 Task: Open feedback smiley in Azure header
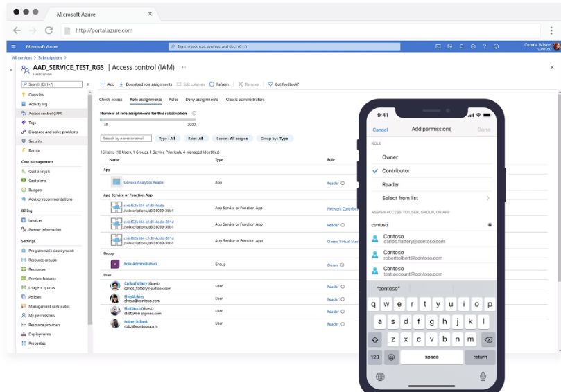497,46
